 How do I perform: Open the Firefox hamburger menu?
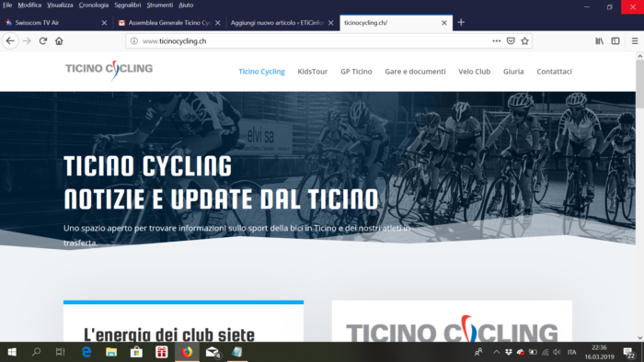point(635,41)
